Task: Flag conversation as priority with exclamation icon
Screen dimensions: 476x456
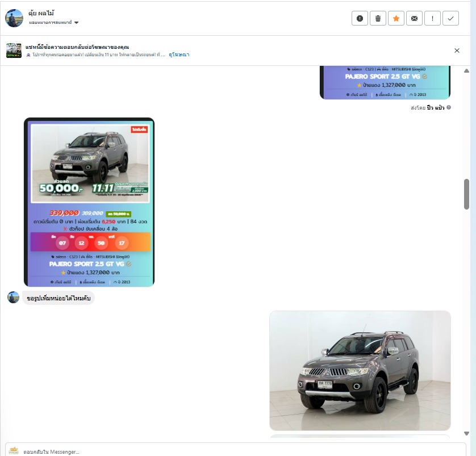Action: (x=432, y=19)
